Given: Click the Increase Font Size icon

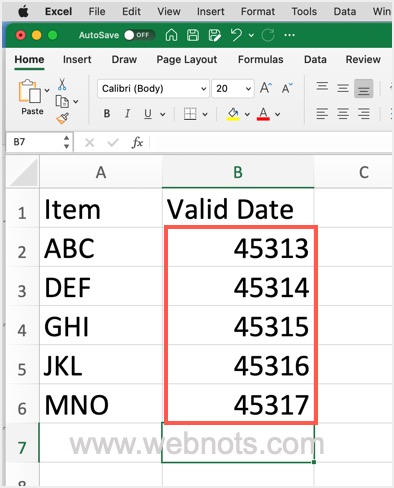Looking at the screenshot, I should click(x=265, y=88).
